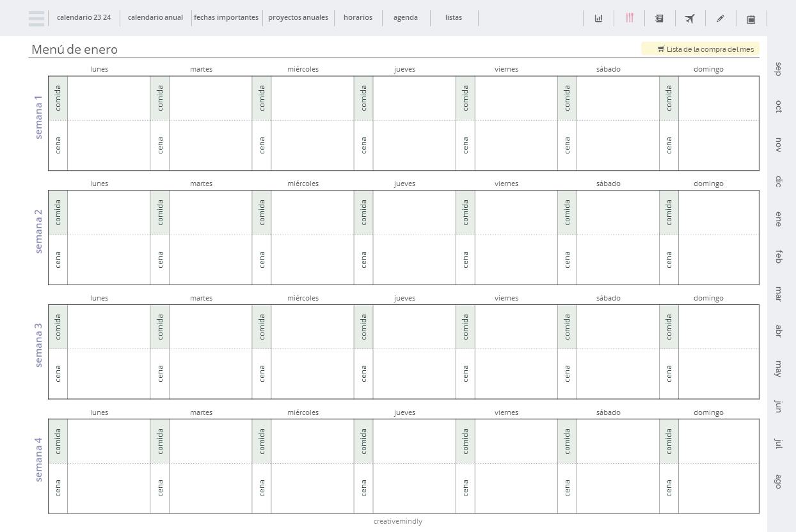Screen dimensions: 796x532
Task: Click the Menú de enero title
Action: tap(74, 49)
